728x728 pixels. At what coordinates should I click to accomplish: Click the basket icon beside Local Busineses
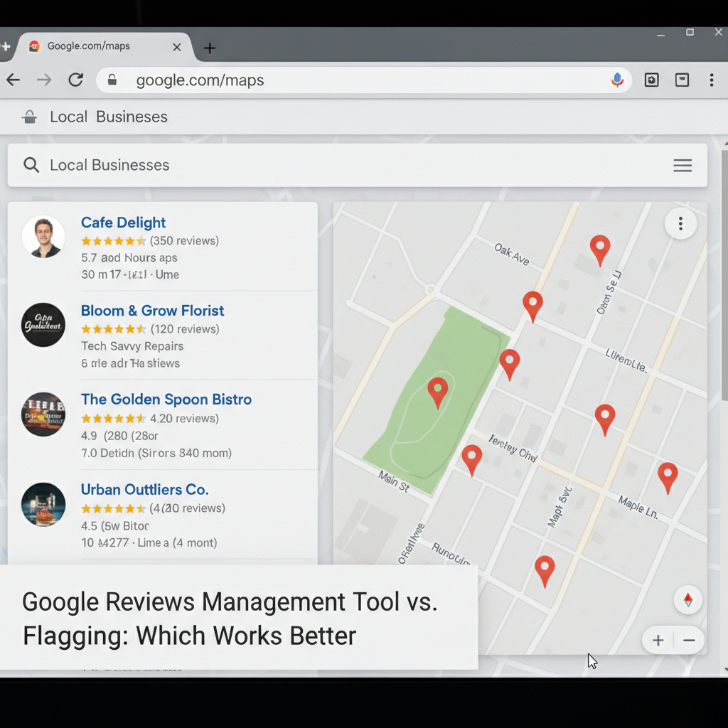pos(29,117)
